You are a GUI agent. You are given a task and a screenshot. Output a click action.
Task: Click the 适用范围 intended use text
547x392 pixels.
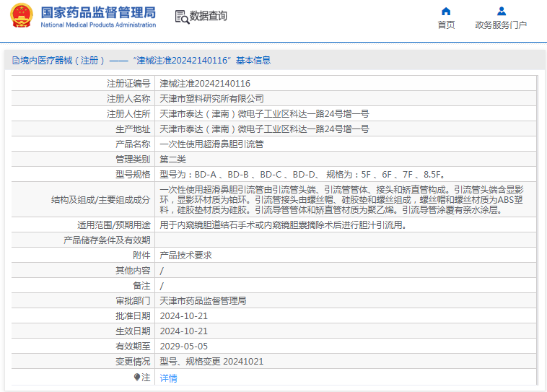284,225
